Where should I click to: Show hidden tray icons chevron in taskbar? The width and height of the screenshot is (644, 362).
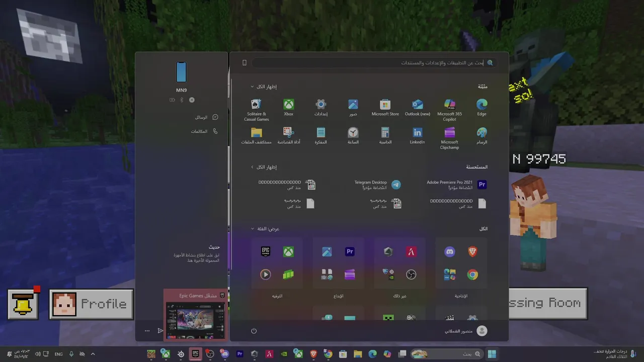click(x=93, y=354)
